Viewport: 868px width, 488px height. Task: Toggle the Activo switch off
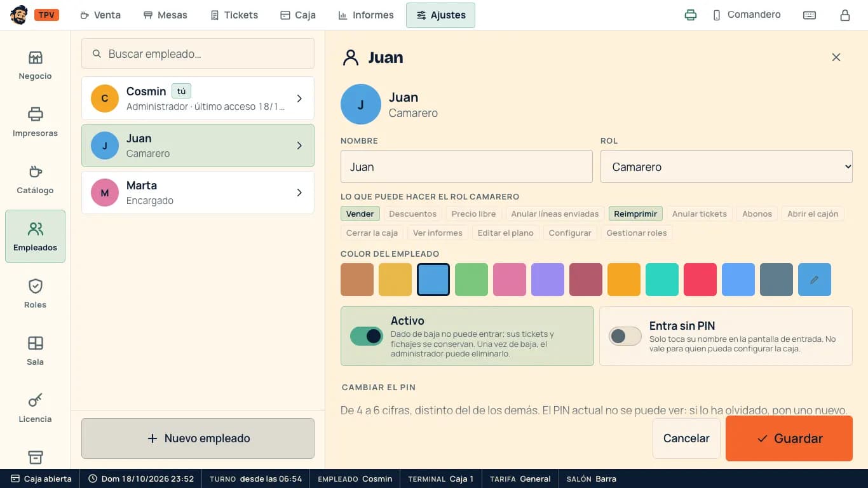(367, 336)
